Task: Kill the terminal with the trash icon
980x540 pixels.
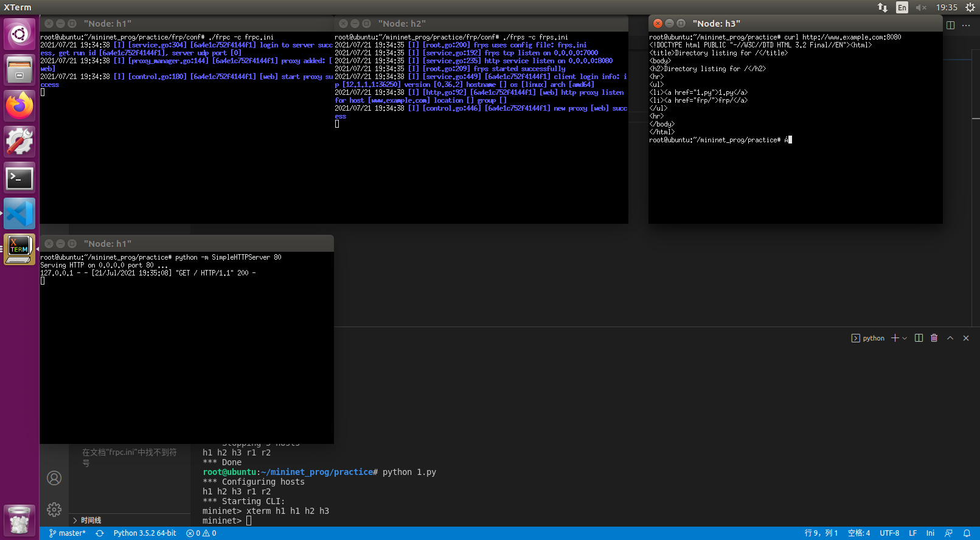Action: tap(934, 338)
